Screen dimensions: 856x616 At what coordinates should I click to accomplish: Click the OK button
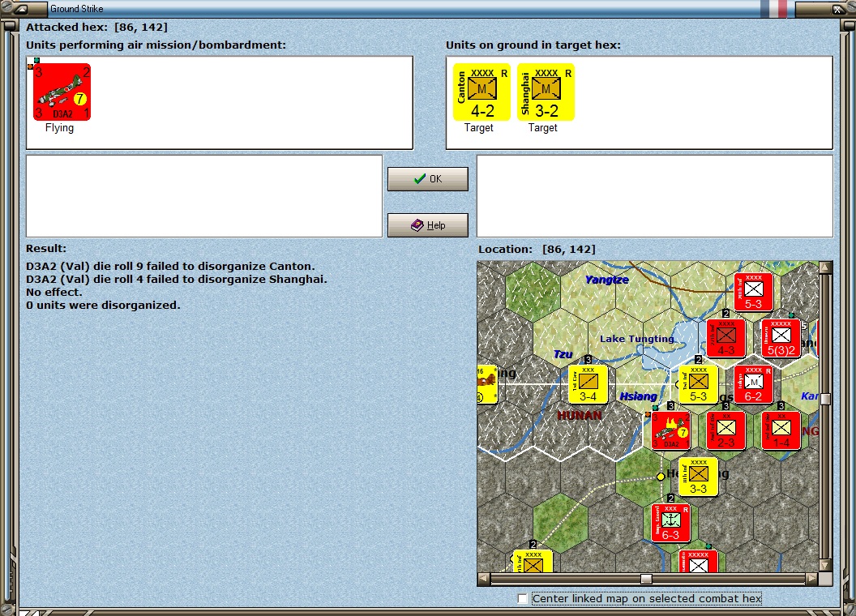point(427,179)
